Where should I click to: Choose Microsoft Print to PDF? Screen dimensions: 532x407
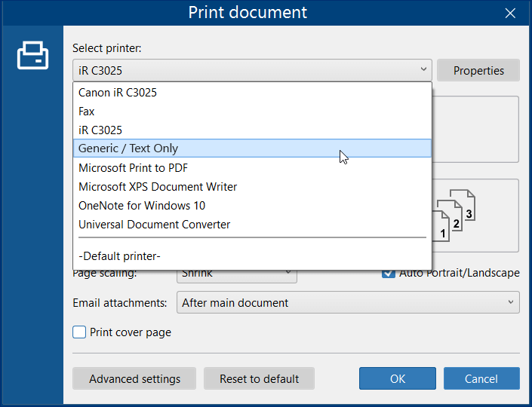pos(252,168)
